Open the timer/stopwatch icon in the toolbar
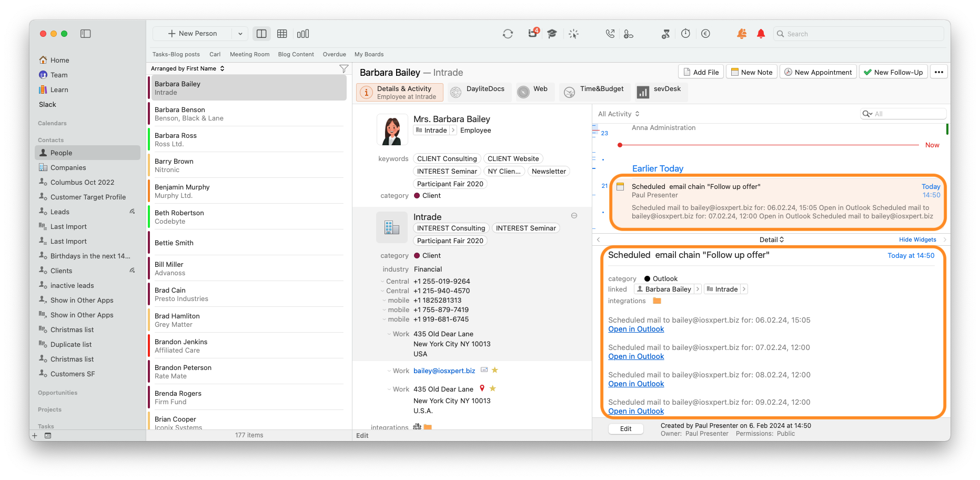This screenshot has height=480, width=980. click(x=685, y=33)
